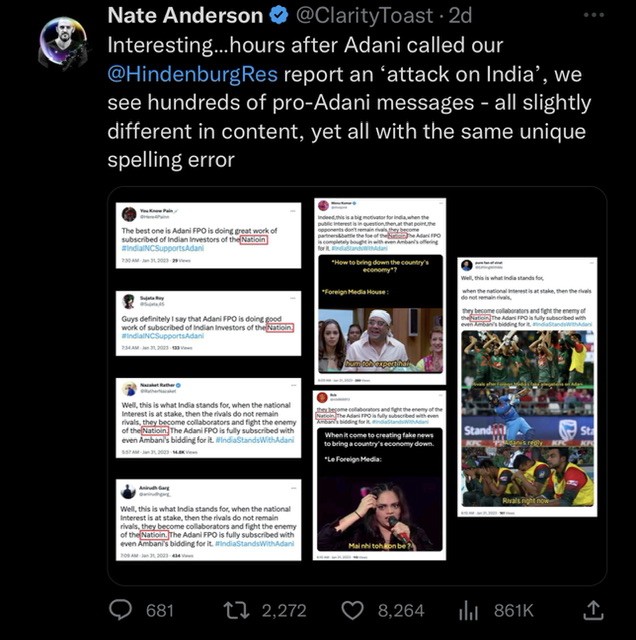The image size is (636, 640).
Task: Open the Nate Anderson display name
Action: coord(185,16)
